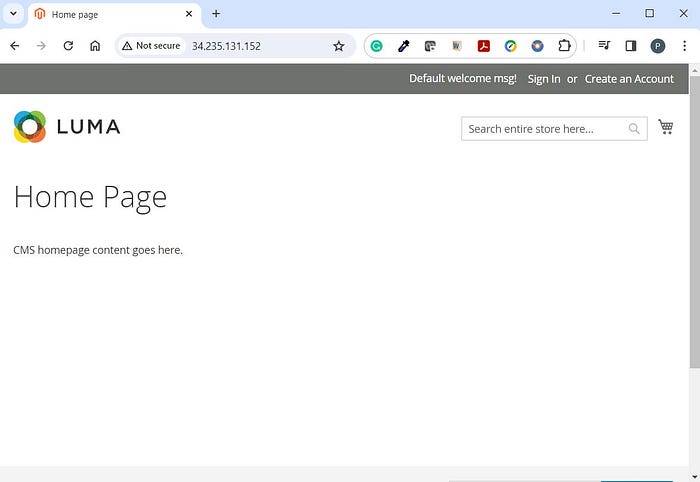
Task: Click the LUMA store logo
Action: coord(67,127)
